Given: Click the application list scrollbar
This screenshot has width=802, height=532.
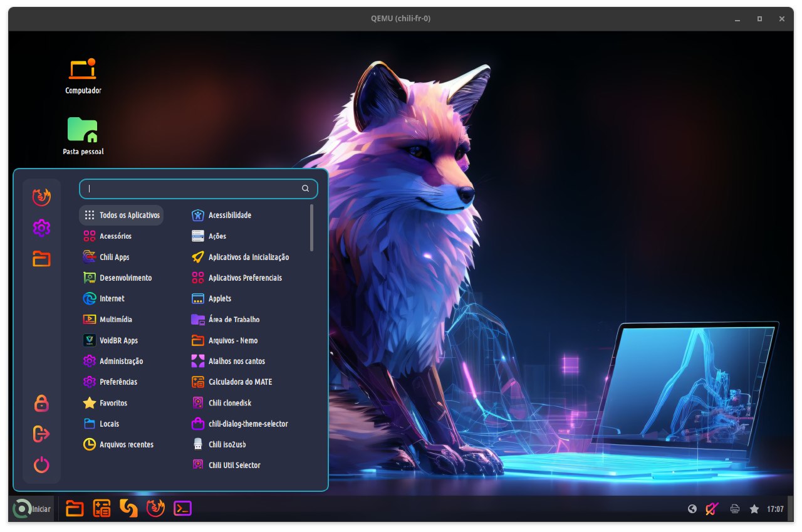Looking at the screenshot, I should click(x=312, y=228).
